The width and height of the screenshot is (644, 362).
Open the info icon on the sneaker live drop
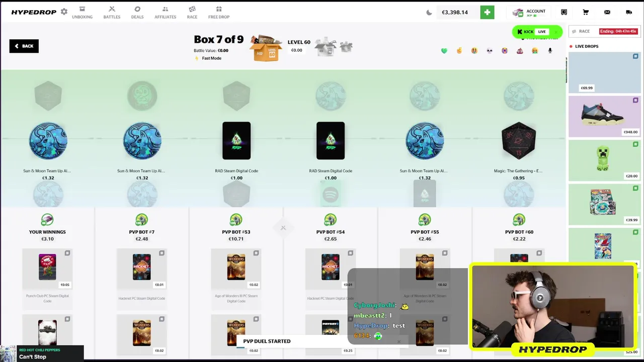click(635, 101)
